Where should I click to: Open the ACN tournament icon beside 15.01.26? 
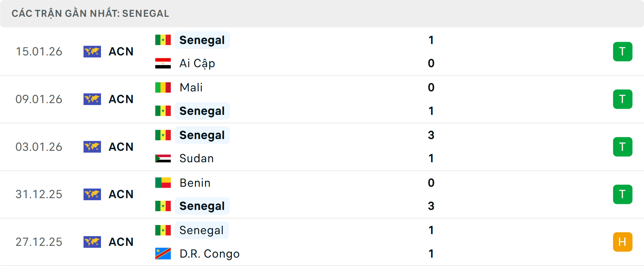pyautogui.click(x=92, y=51)
